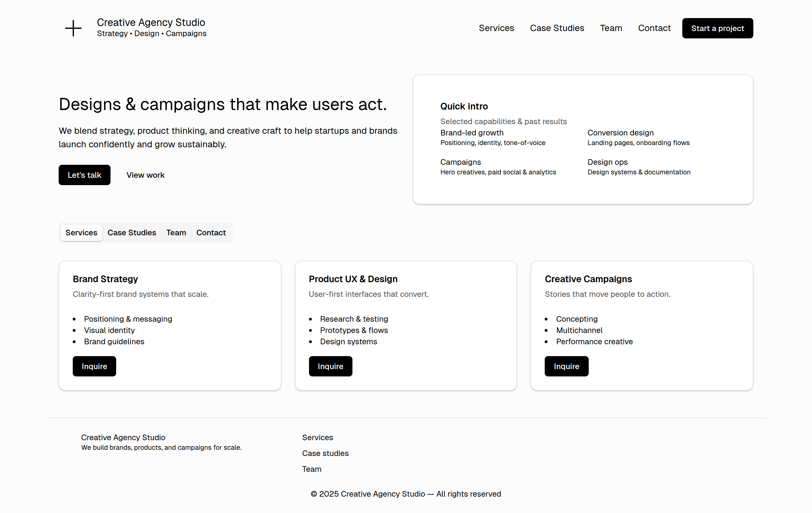The height and width of the screenshot is (513, 812).
Task: Switch to the Contact tab
Action: tap(211, 233)
